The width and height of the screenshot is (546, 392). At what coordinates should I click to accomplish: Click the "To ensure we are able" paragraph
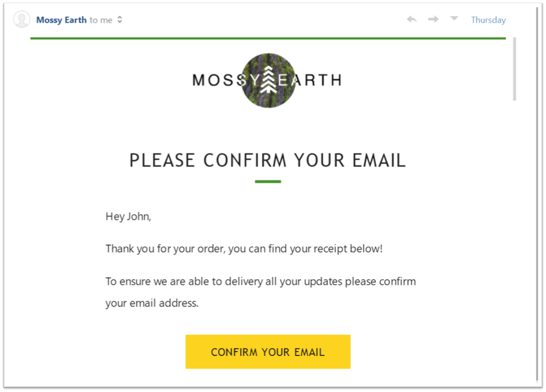pos(261,292)
